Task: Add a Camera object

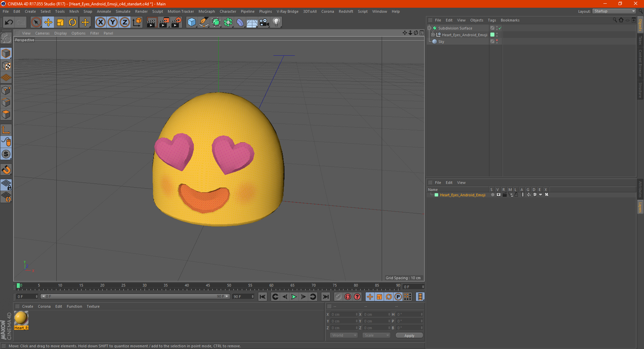Action: click(264, 22)
